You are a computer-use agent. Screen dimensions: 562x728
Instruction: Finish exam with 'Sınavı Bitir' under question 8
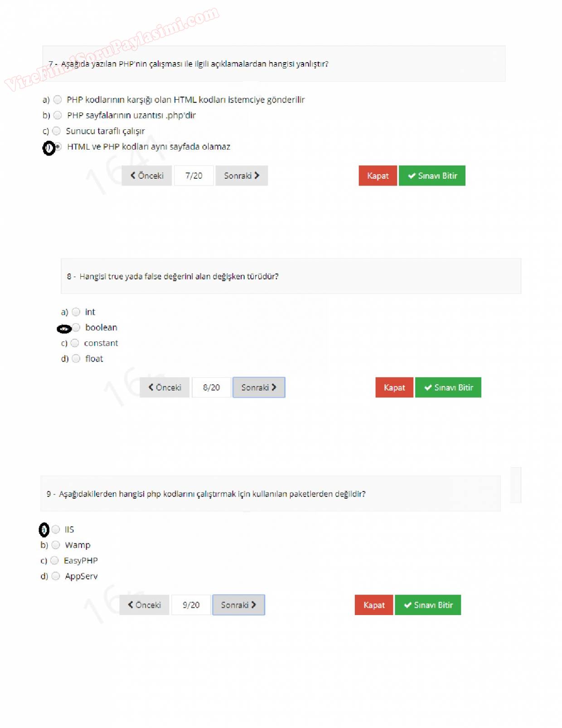coord(448,388)
